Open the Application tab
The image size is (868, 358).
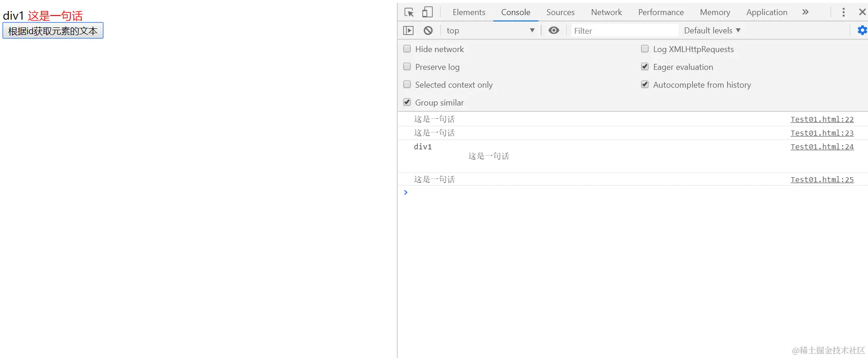(767, 12)
